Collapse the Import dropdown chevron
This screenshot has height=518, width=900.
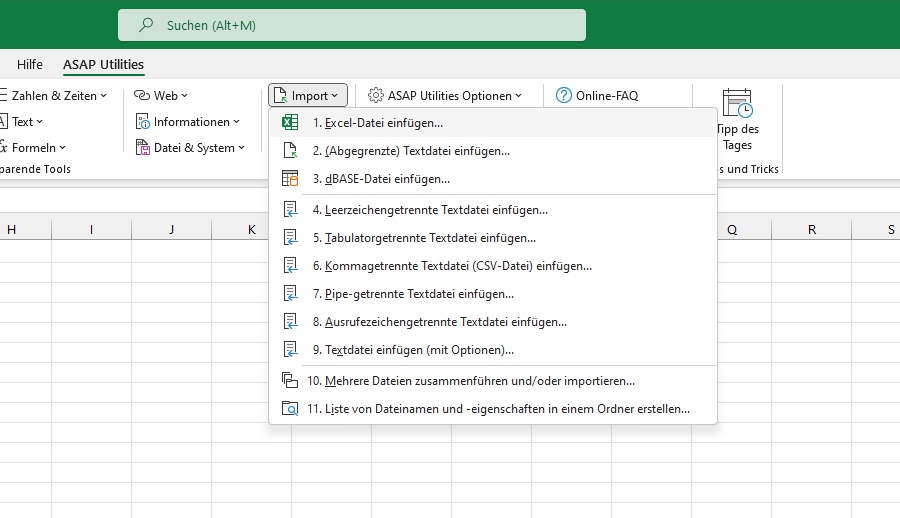coord(335,96)
